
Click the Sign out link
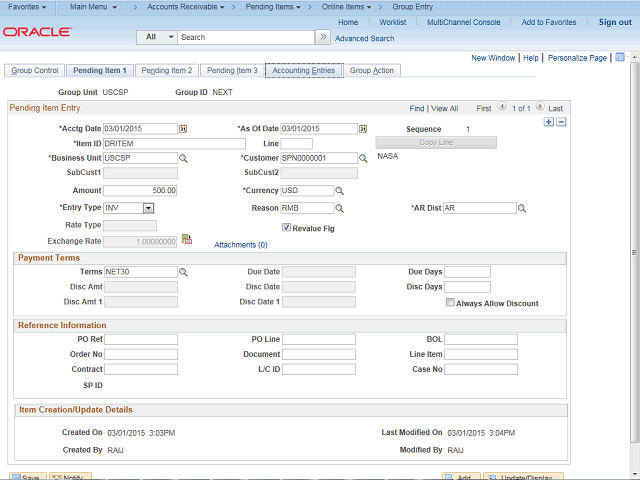[x=615, y=22]
